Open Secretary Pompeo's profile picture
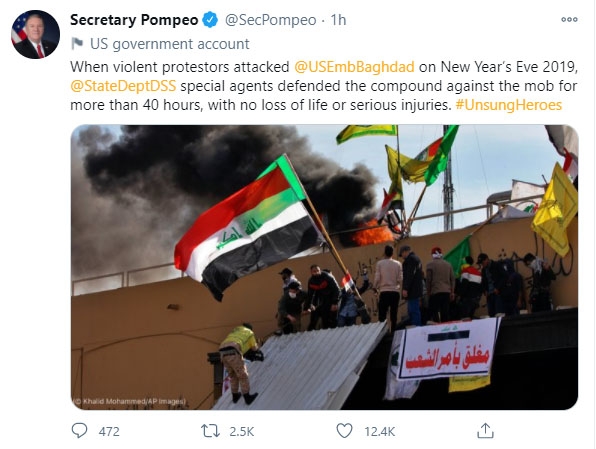The image size is (596, 449). pos(36,34)
